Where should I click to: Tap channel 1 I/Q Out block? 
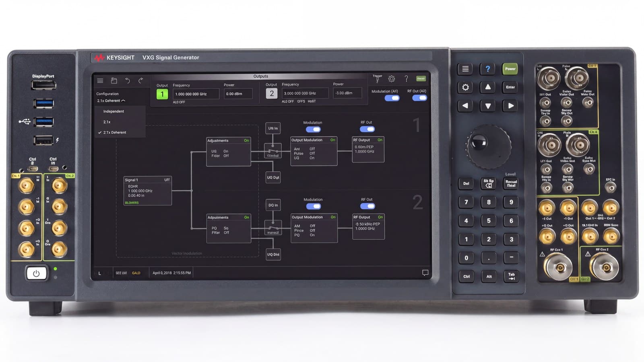[x=273, y=177]
